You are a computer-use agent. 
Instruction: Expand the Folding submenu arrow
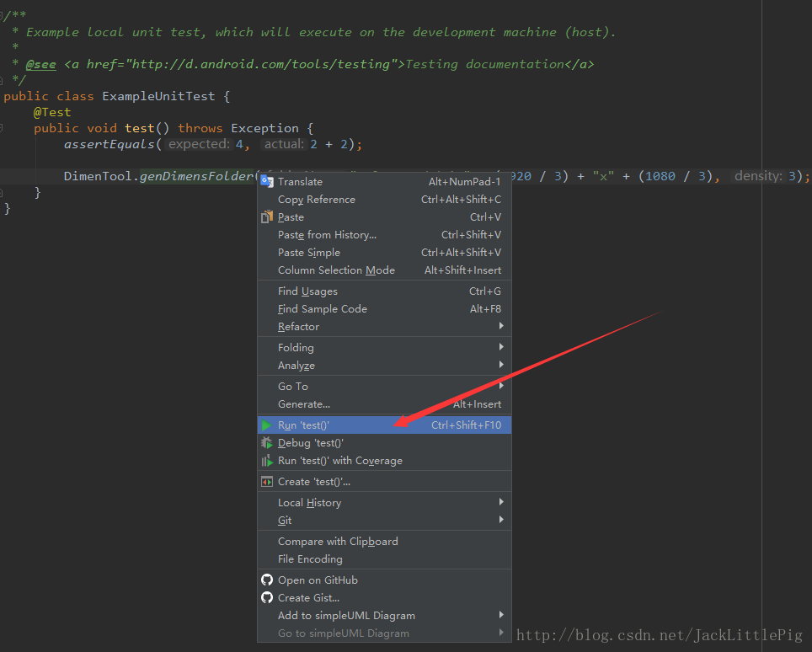pos(501,346)
